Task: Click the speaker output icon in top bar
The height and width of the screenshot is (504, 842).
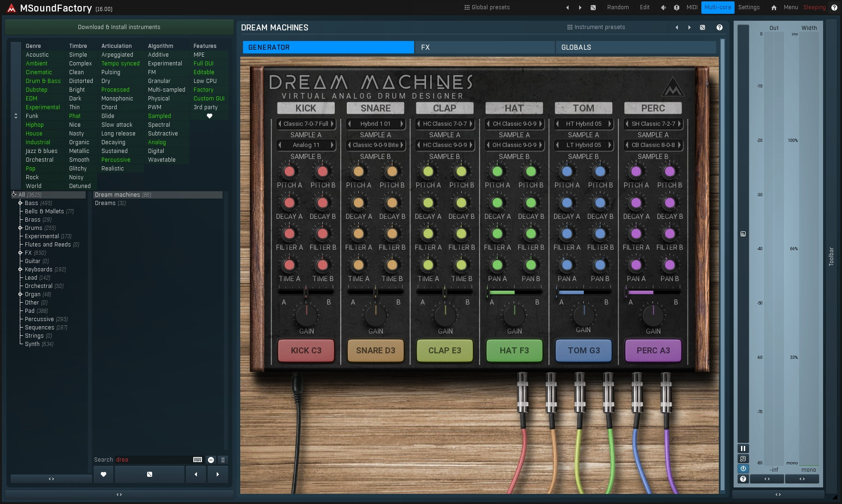Action: [663, 7]
